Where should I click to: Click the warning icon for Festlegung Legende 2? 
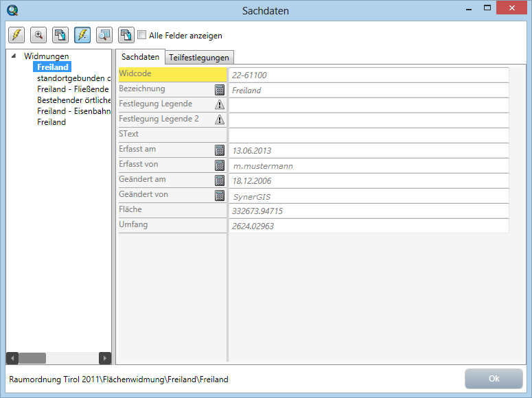pyautogui.click(x=220, y=120)
